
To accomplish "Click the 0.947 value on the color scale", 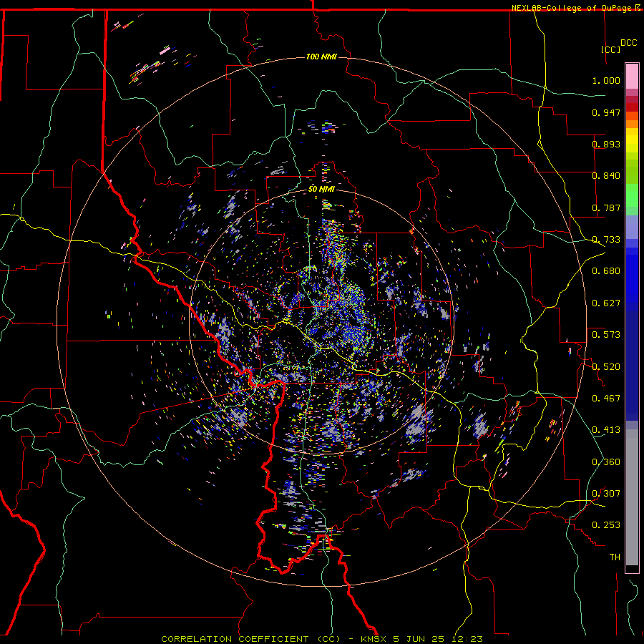I will [606, 112].
